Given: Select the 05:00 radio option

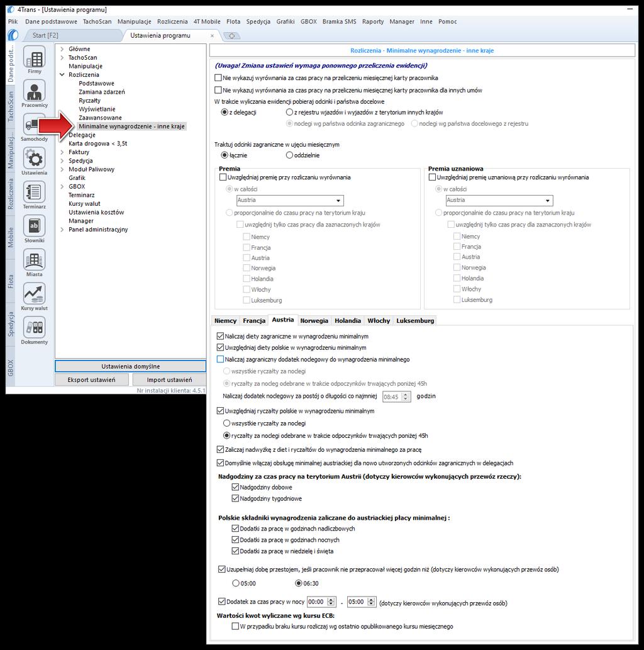Looking at the screenshot, I should [236, 583].
